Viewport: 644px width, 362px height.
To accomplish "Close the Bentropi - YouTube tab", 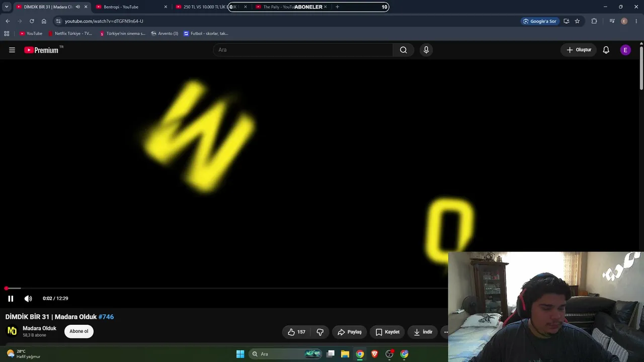I will 166,7.
